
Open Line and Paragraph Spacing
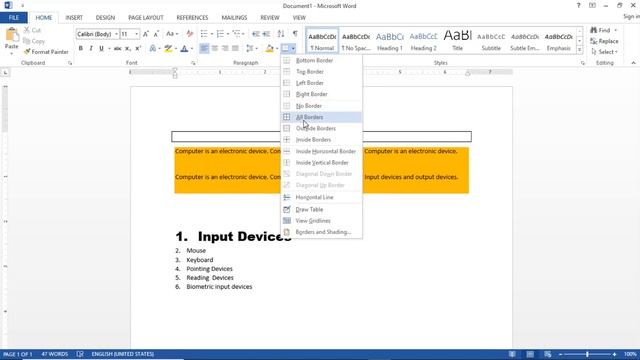[251, 49]
